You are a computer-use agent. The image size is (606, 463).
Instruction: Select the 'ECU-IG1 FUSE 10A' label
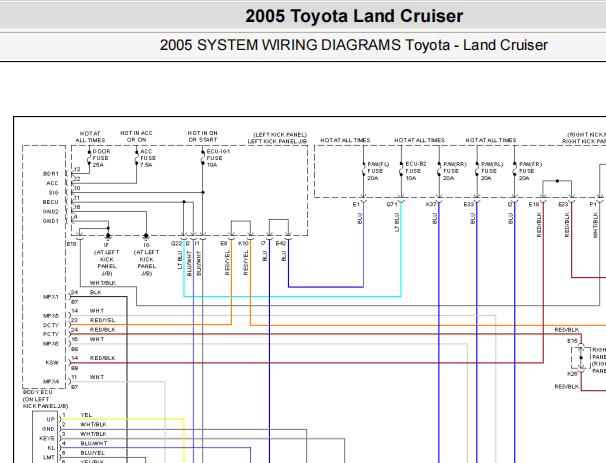218,158
